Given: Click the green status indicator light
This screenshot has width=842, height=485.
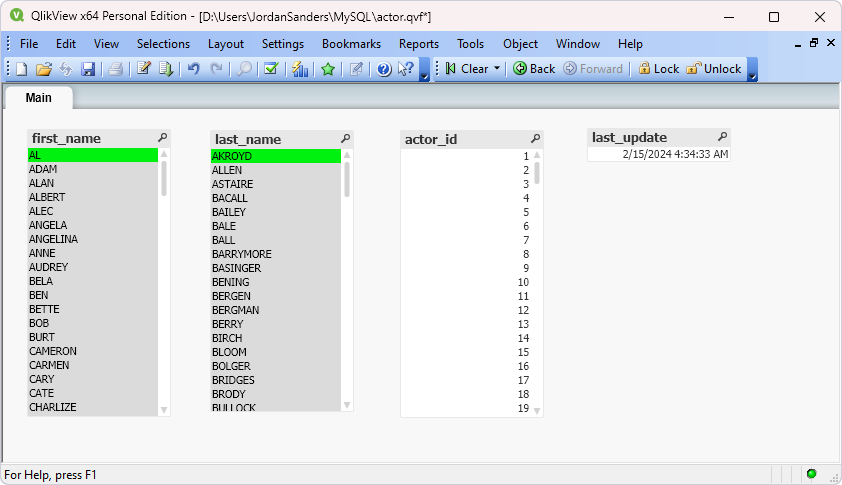Looking at the screenshot, I should [811, 474].
